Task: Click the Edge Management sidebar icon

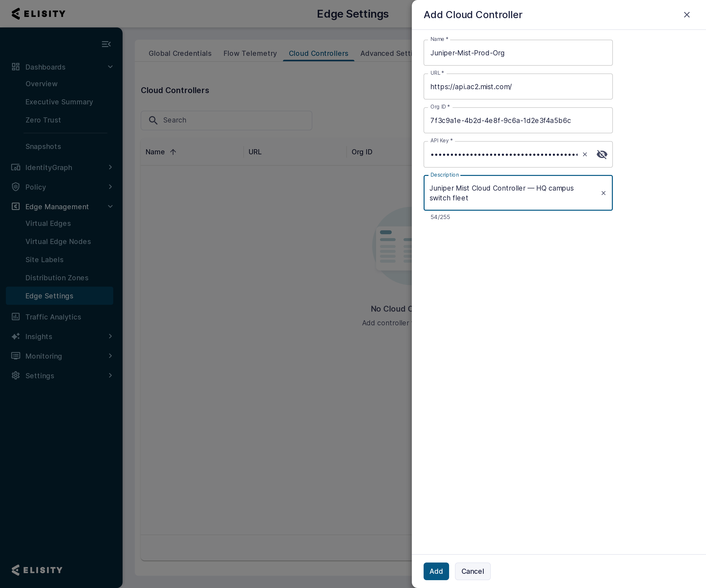Action: point(15,207)
